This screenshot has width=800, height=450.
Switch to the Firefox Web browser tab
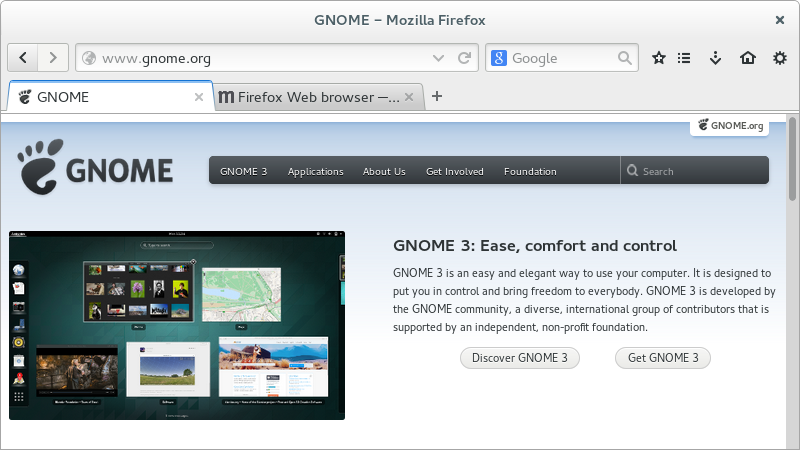(x=318, y=97)
